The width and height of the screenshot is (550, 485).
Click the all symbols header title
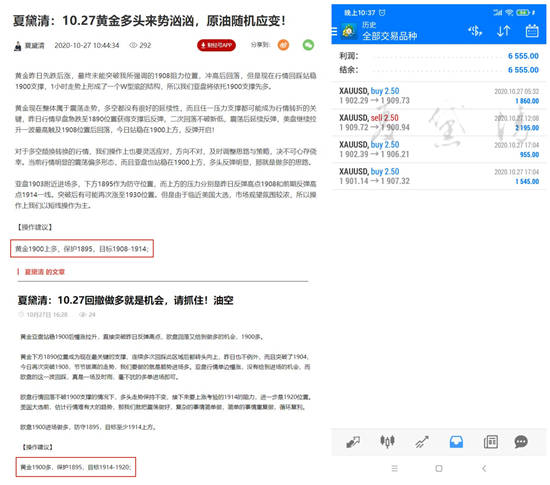coord(389,36)
